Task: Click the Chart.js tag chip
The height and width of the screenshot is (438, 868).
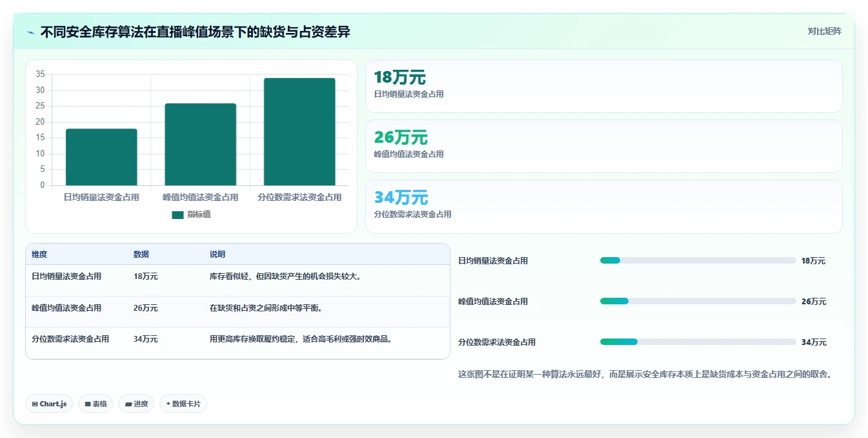Action: tap(49, 404)
